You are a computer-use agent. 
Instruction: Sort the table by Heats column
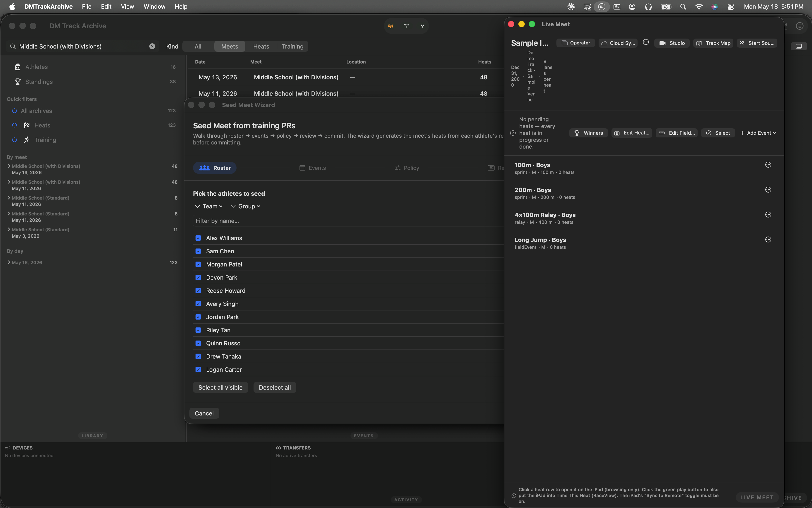click(485, 62)
